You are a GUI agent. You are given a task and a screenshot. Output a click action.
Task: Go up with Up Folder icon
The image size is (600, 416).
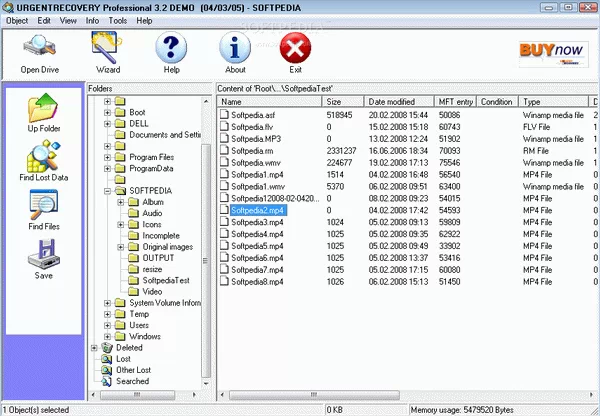pos(43,108)
